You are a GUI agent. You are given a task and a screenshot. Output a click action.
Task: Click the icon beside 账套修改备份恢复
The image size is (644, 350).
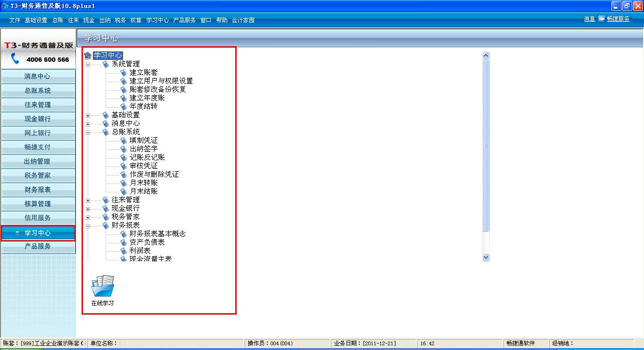[124, 90]
